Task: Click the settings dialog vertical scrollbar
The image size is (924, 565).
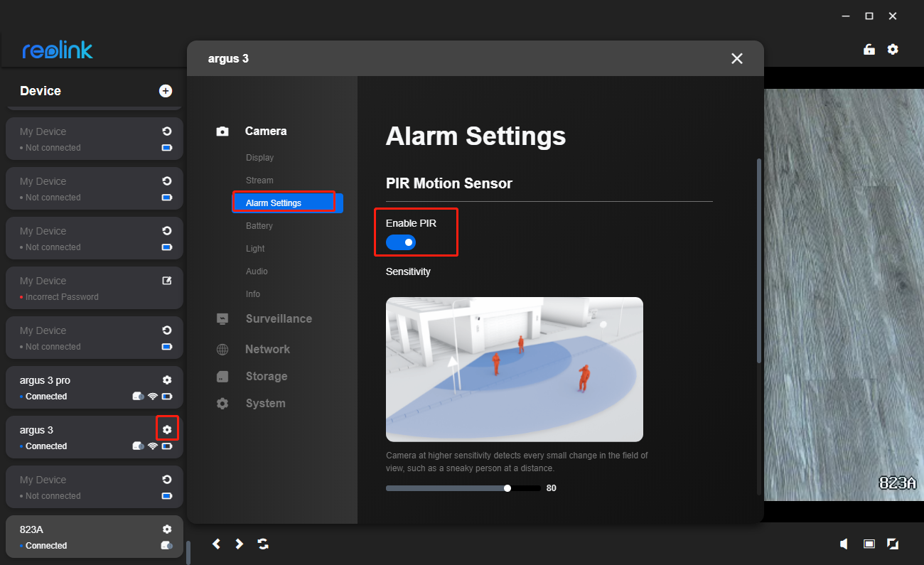Action: (759, 259)
